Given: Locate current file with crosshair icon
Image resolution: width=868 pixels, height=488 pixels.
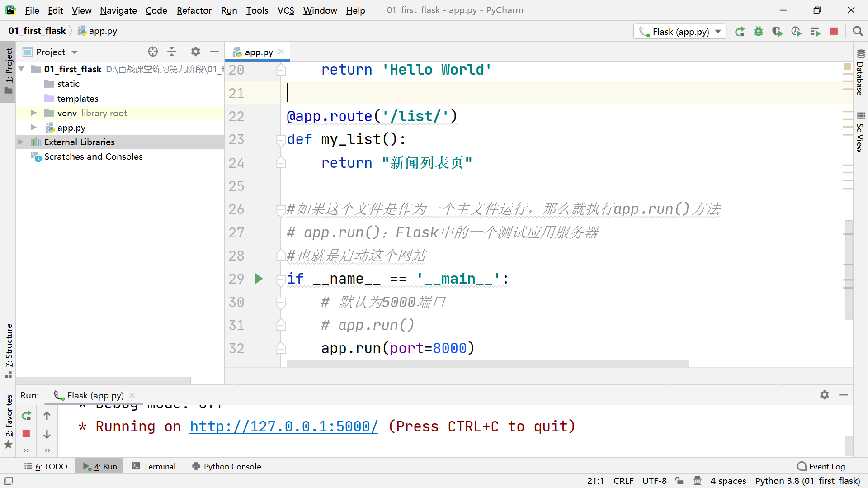Looking at the screenshot, I should [153, 52].
